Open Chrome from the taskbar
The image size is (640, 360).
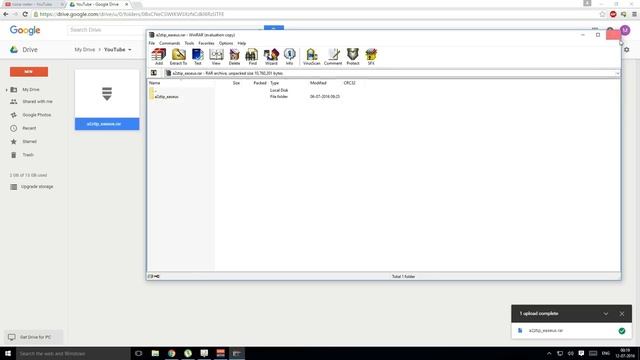[171, 353]
